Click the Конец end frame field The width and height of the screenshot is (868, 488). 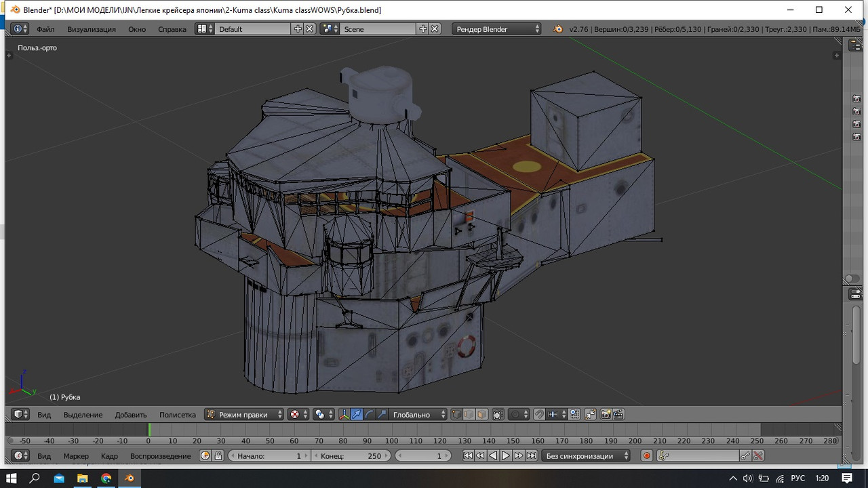click(351, 456)
